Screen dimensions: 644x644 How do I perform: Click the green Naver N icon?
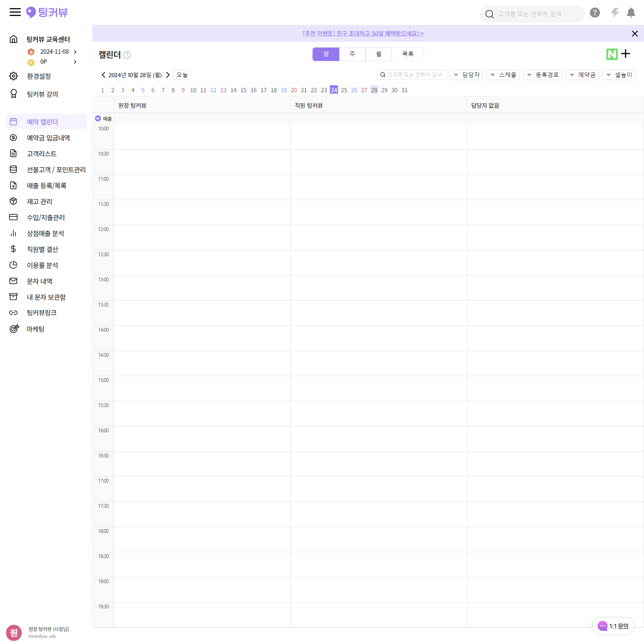[x=612, y=54]
